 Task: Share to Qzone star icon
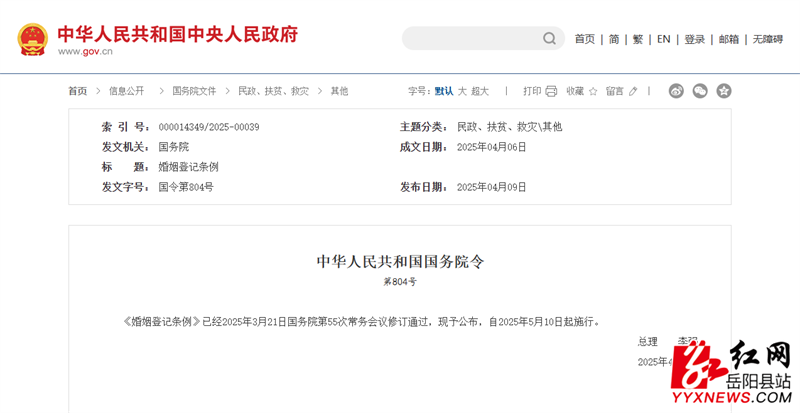[723, 91]
